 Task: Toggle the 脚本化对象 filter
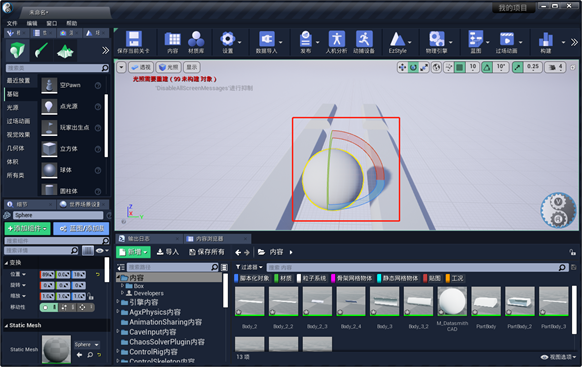coord(252,278)
